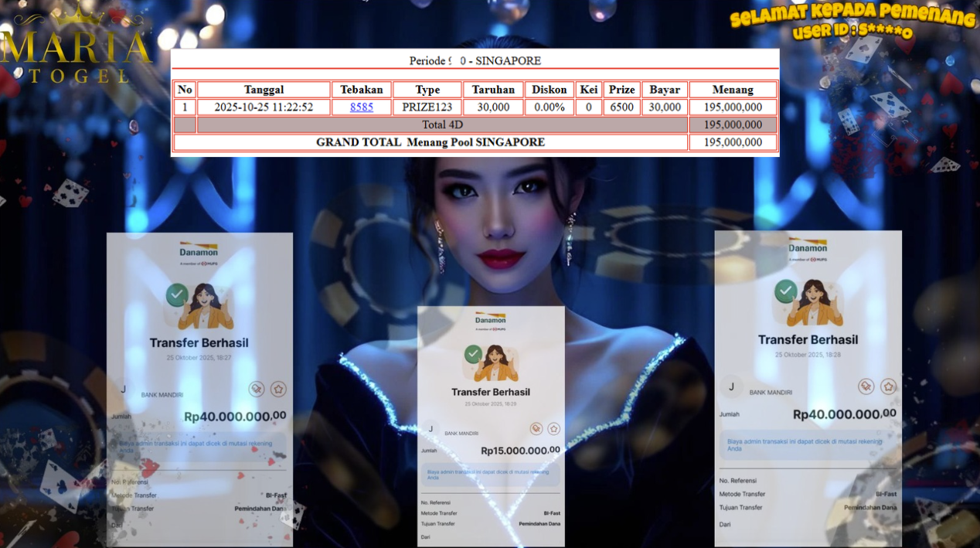980x548 pixels.
Task: Click share icon on 18:28 transfer receipt
Action: 866,386
